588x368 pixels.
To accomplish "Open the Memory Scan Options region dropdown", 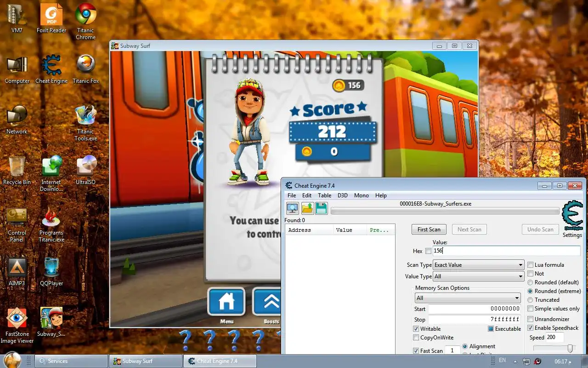I will (468, 298).
